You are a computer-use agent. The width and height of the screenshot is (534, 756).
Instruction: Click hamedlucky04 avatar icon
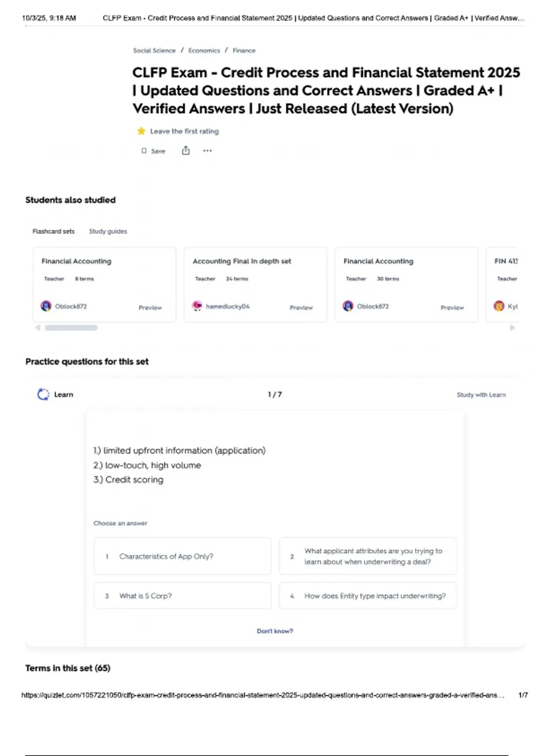click(x=197, y=306)
